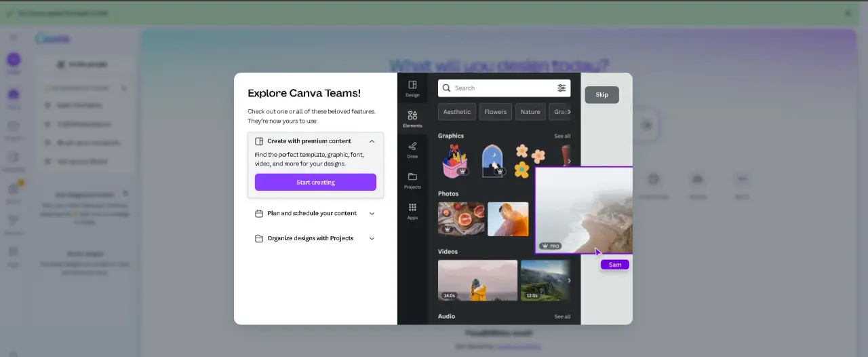This screenshot has width=868, height=357.
Task: Click Invite people in the background sidebar
Action: tap(82, 64)
